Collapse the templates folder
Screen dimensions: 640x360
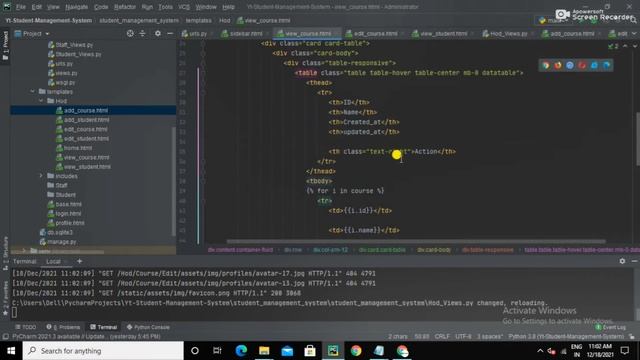click(33, 91)
